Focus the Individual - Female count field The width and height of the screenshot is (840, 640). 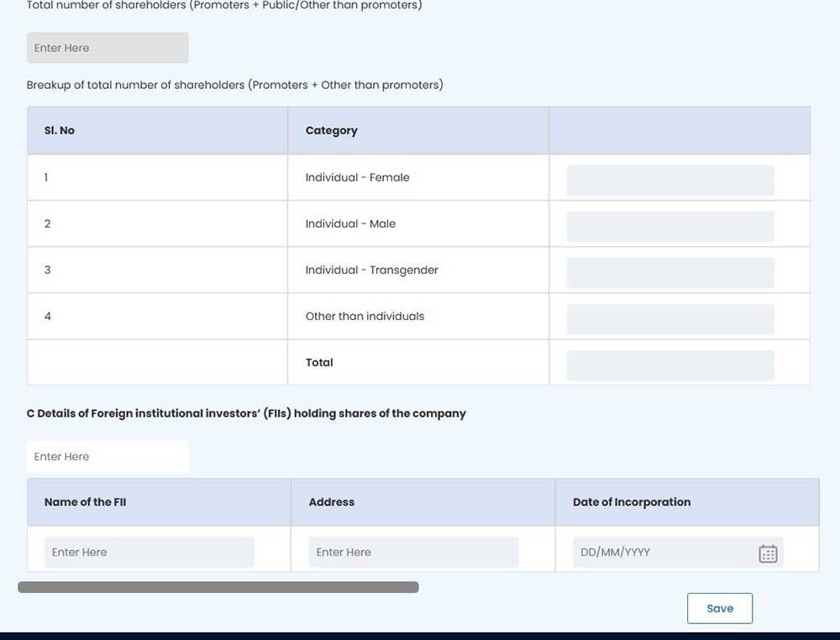pyautogui.click(x=669, y=181)
